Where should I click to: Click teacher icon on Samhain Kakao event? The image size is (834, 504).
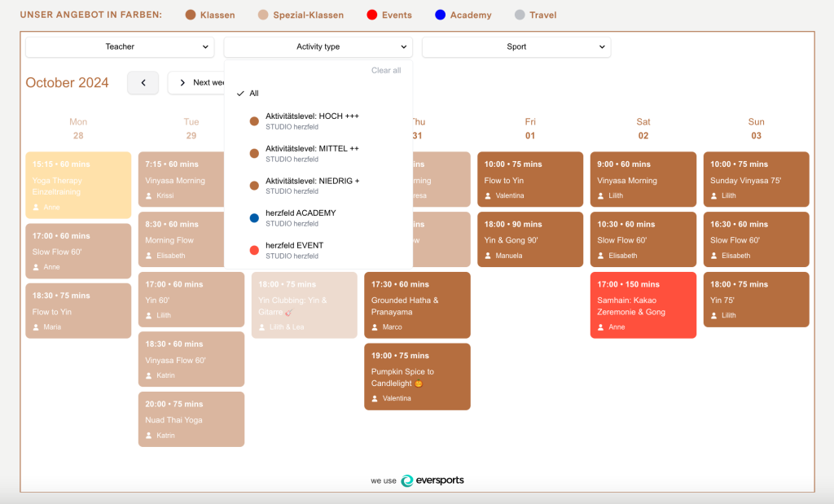601,327
